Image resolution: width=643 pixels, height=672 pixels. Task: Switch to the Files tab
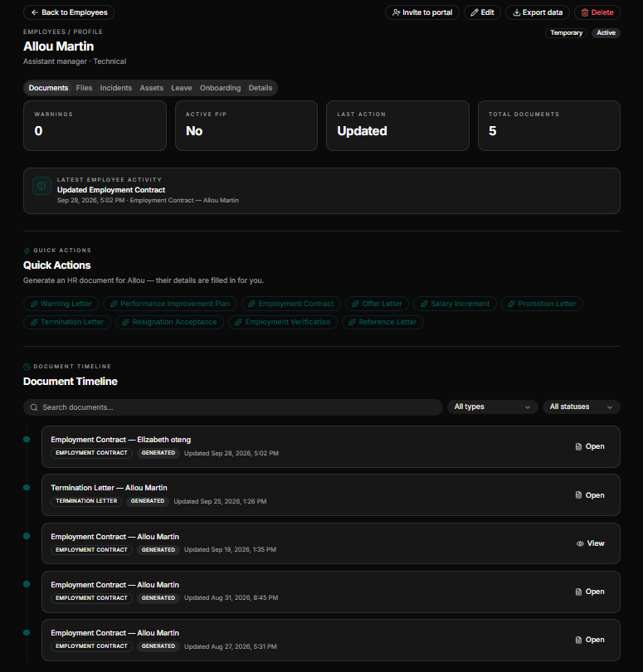84,88
